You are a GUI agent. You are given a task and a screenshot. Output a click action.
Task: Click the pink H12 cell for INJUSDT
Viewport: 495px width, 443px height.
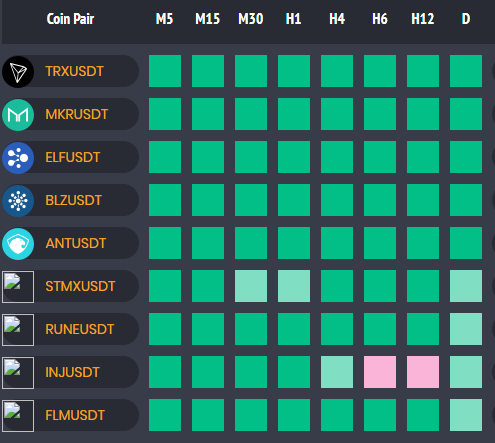423,372
